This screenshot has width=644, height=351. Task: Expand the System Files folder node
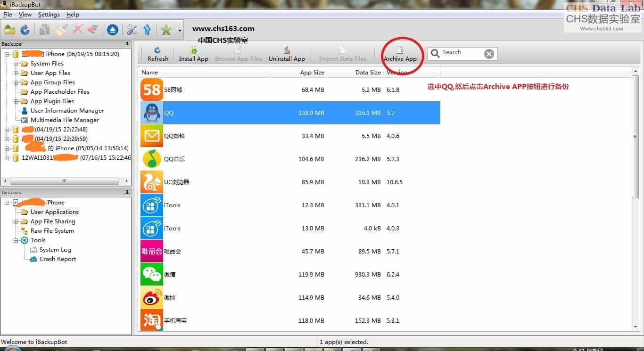click(16, 64)
